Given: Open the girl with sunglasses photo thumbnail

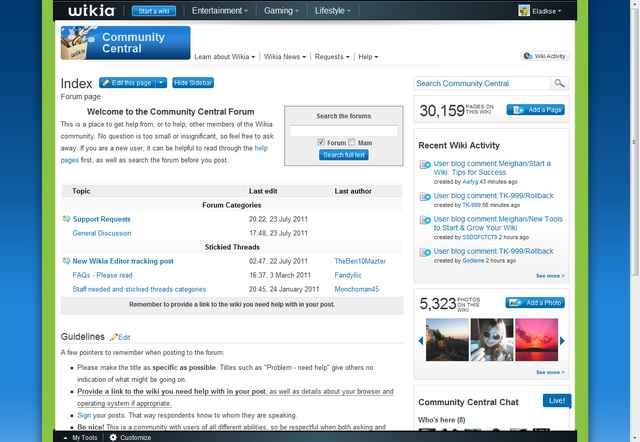Looking at the screenshot, I should pyautogui.click(x=492, y=340).
